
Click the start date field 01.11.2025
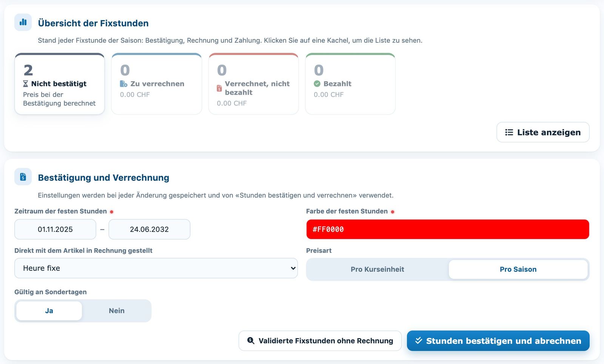click(55, 229)
